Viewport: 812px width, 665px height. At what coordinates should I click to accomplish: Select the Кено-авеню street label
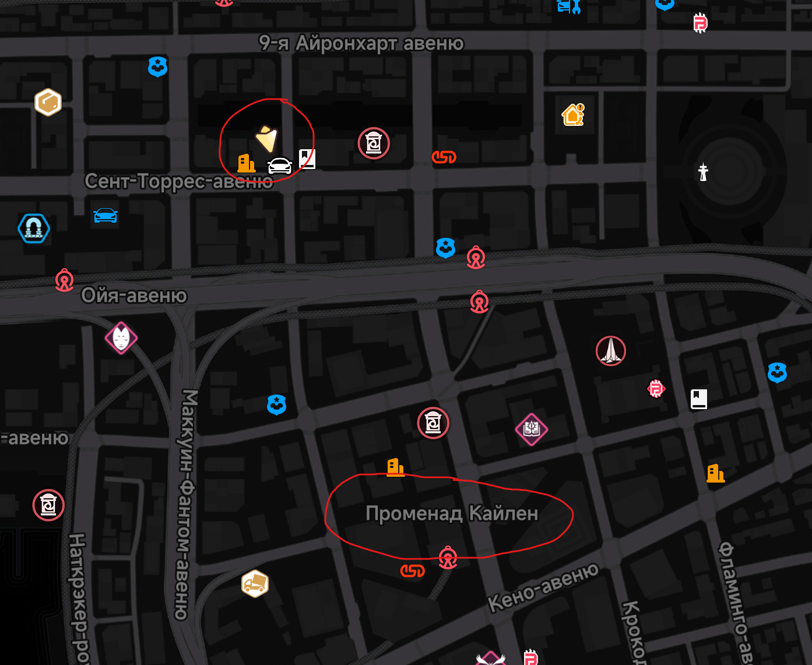(x=543, y=587)
